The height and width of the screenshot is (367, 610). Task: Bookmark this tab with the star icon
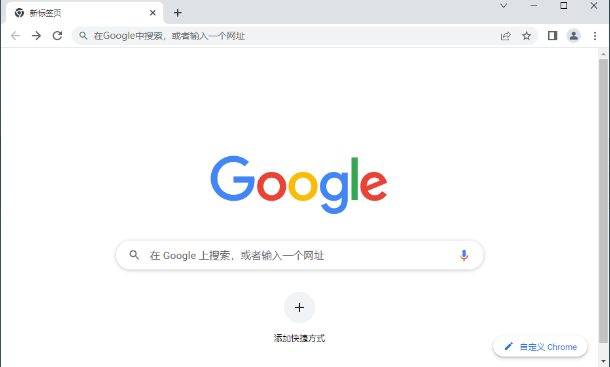click(526, 36)
